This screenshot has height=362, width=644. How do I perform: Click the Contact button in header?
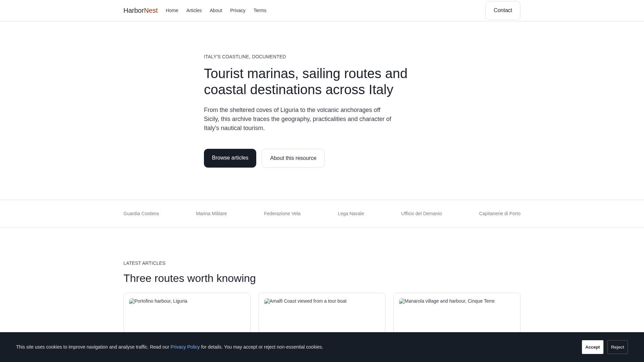[502, 10]
